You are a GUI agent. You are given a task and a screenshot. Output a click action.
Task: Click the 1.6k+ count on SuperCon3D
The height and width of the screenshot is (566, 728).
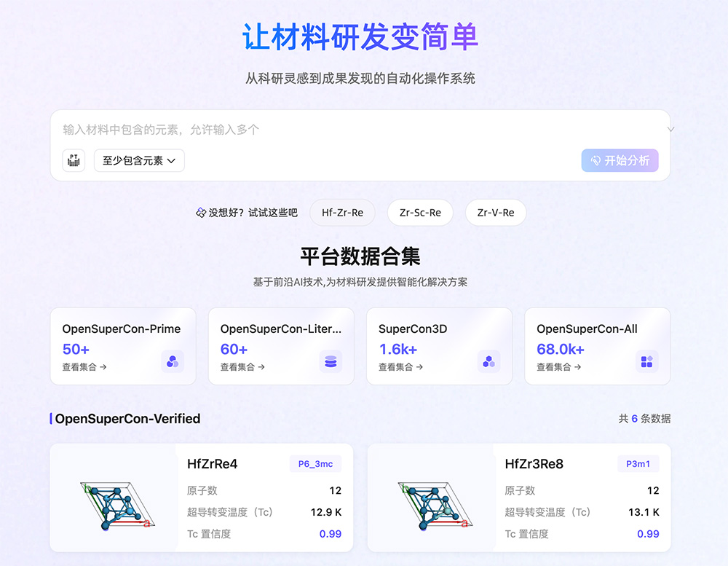tap(398, 349)
